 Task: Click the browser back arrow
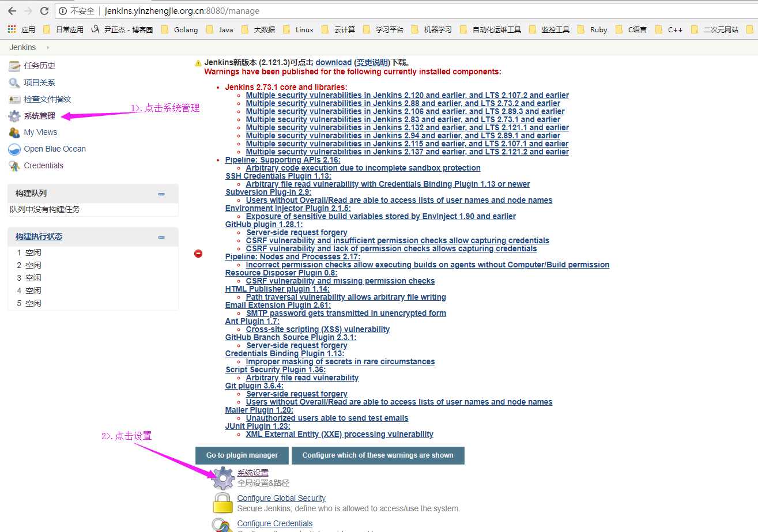tap(12, 11)
